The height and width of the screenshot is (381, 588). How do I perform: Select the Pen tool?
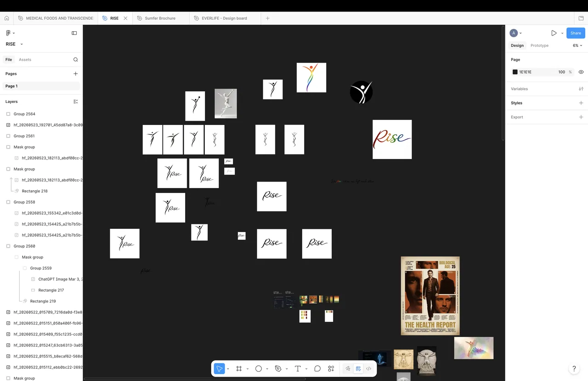pos(278,369)
